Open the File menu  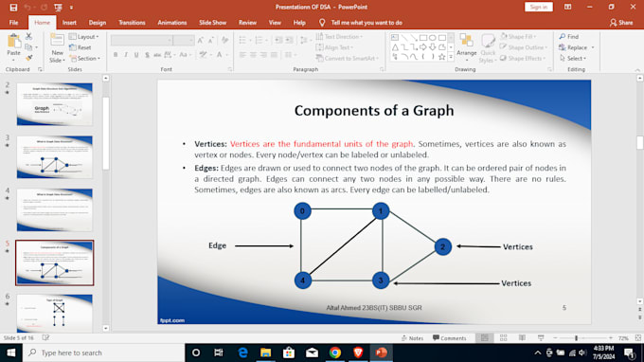(x=13, y=23)
